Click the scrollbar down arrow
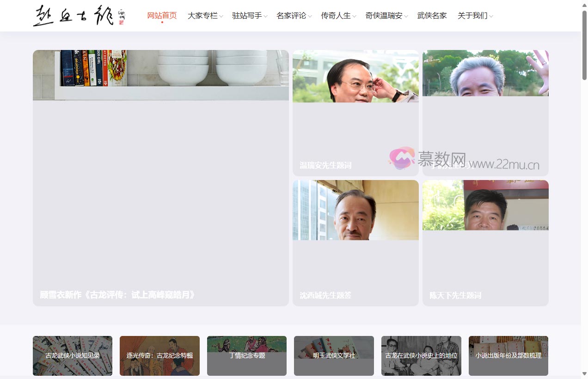 (584, 373)
